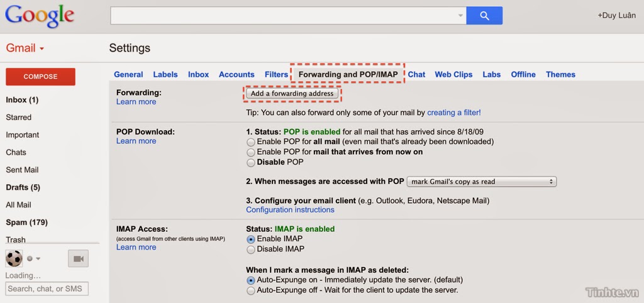Click the blue search magnifier button
644x303 pixels.
pos(484,16)
